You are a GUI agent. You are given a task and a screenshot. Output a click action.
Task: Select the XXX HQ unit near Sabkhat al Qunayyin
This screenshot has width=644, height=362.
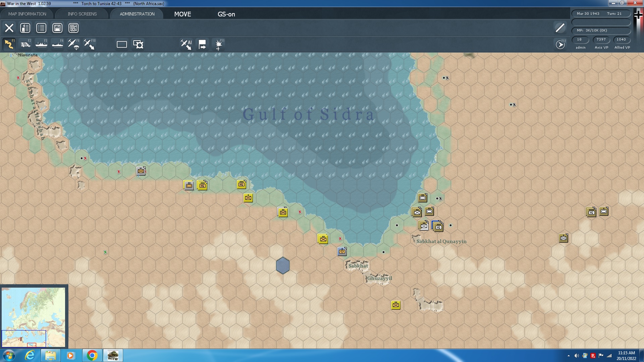click(438, 227)
